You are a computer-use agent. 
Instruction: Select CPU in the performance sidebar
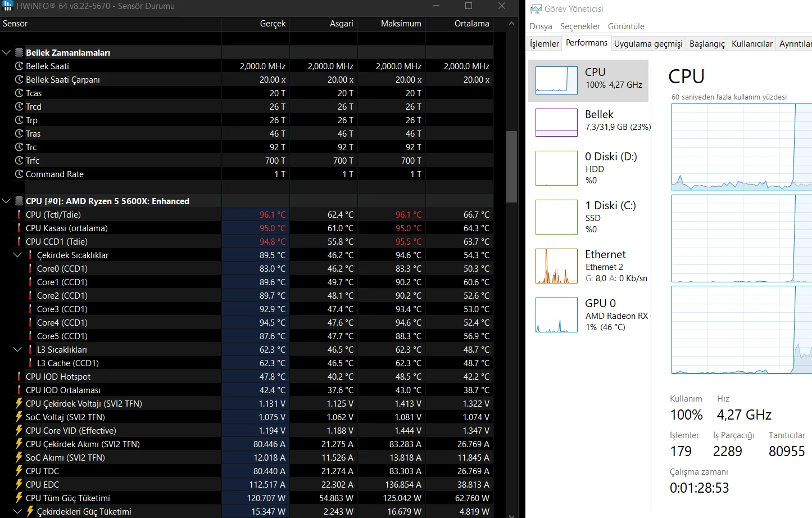pos(588,80)
